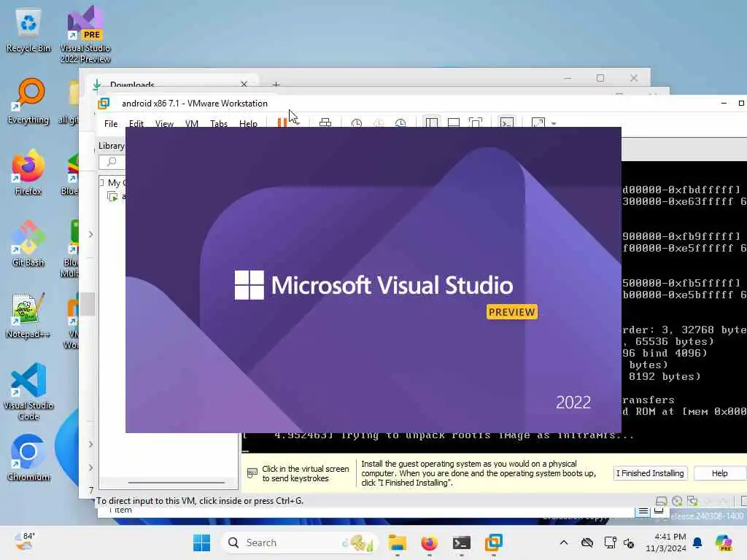Close the Downloads tab in File Explorer

pos(244,85)
